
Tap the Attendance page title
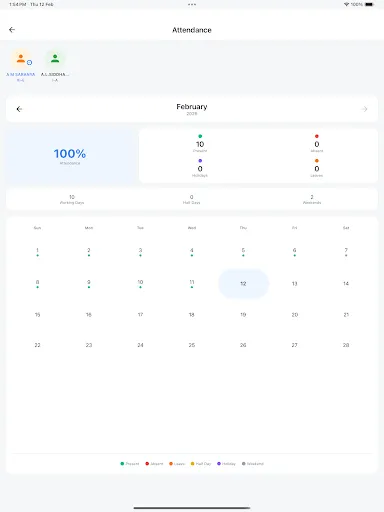click(x=192, y=30)
